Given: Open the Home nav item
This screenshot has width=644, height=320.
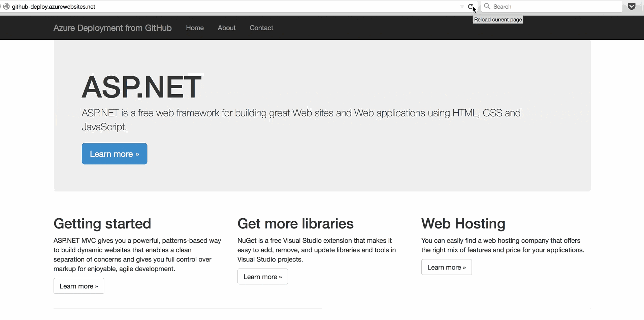Looking at the screenshot, I should click(195, 28).
